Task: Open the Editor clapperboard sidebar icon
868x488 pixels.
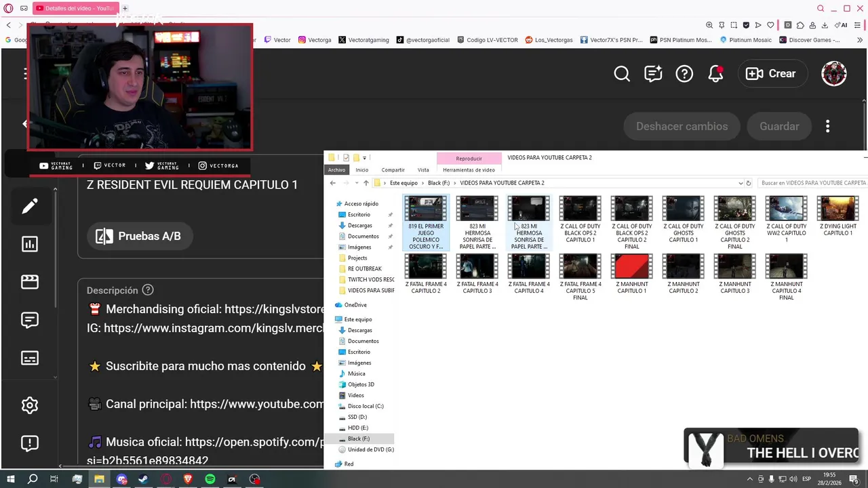Action: 30,283
